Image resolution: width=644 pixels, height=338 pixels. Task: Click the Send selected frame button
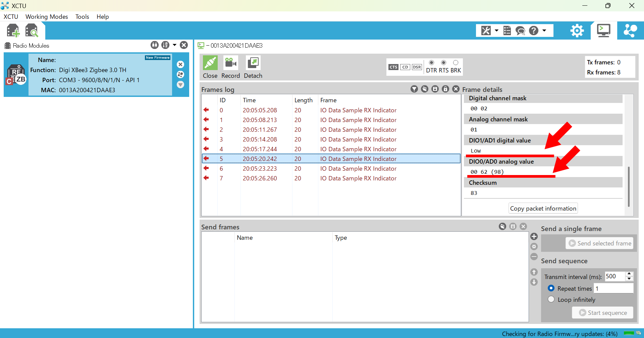point(599,243)
